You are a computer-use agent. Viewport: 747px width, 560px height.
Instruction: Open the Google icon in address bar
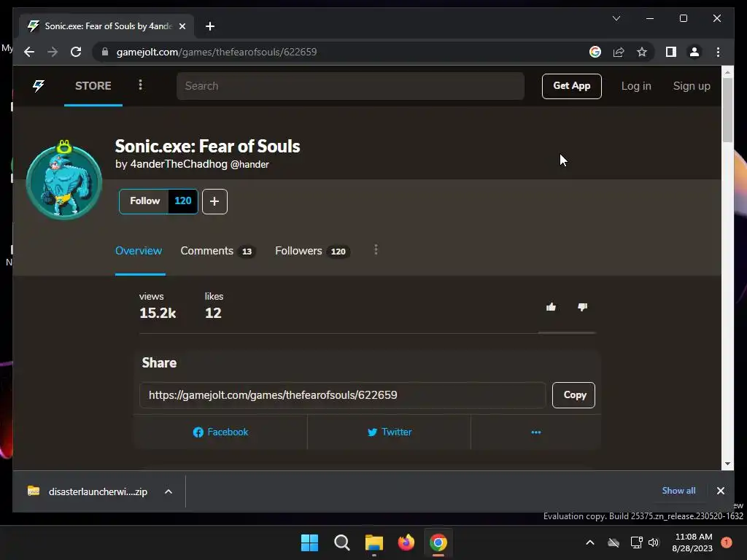pos(595,52)
